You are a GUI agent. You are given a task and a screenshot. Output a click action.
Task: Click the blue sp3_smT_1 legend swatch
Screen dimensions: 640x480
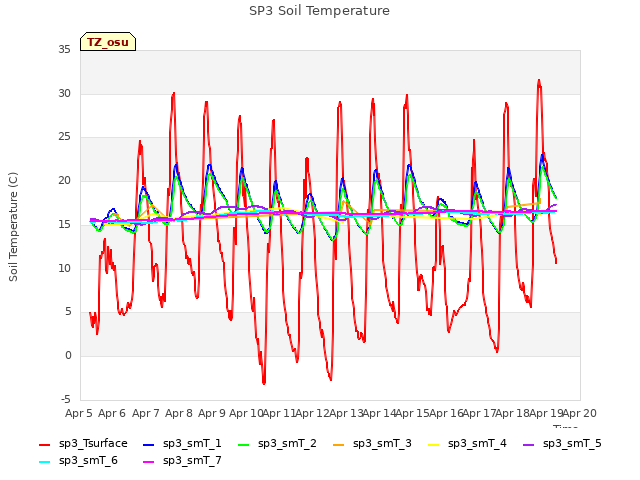coord(149,444)
